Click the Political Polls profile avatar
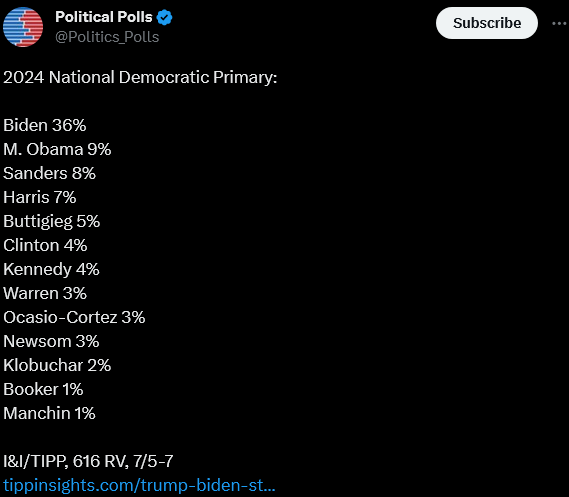The width and height of the screenshot is (569, 497). tap(23, 27)
